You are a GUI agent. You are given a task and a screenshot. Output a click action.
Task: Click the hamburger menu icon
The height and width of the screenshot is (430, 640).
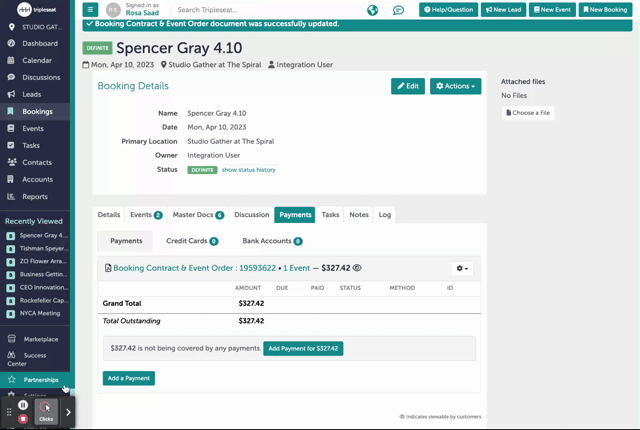point(90,10)
